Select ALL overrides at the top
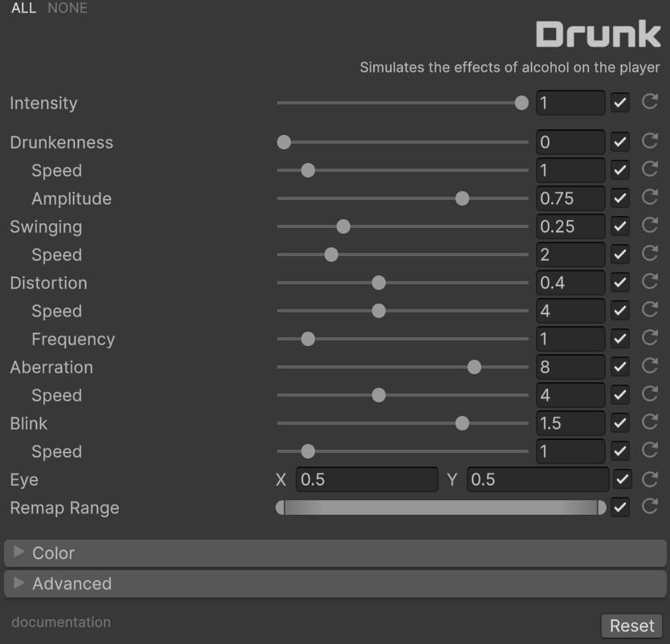Image resolution: width=670 pixels, height=644 pixels. (x=23, y=8)
